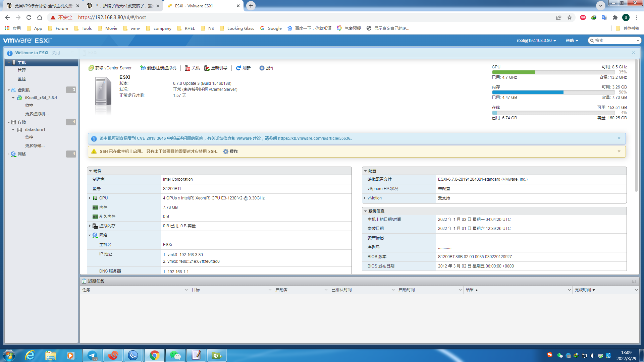Bookmark this page with the star icon
This screenshot has height=362, width=644.
tap(570, 17)
